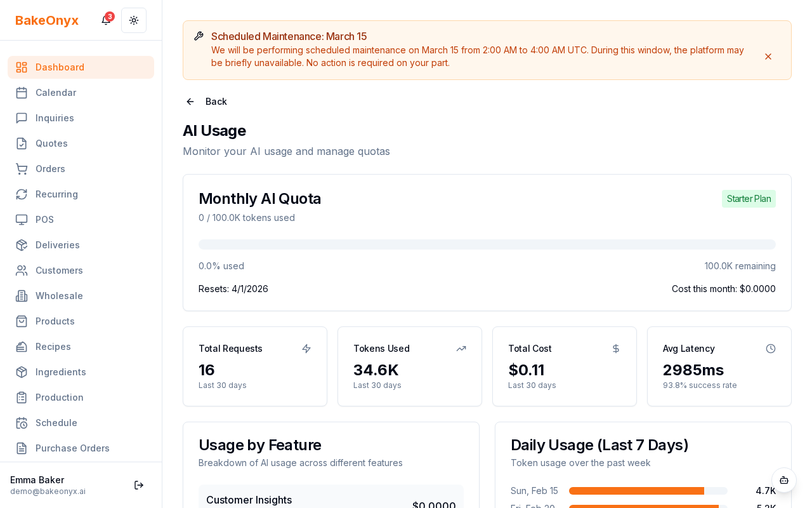The image size is (812, 508).
Task: Select the POS icon in the sidebar
Action: pos(22,220)
